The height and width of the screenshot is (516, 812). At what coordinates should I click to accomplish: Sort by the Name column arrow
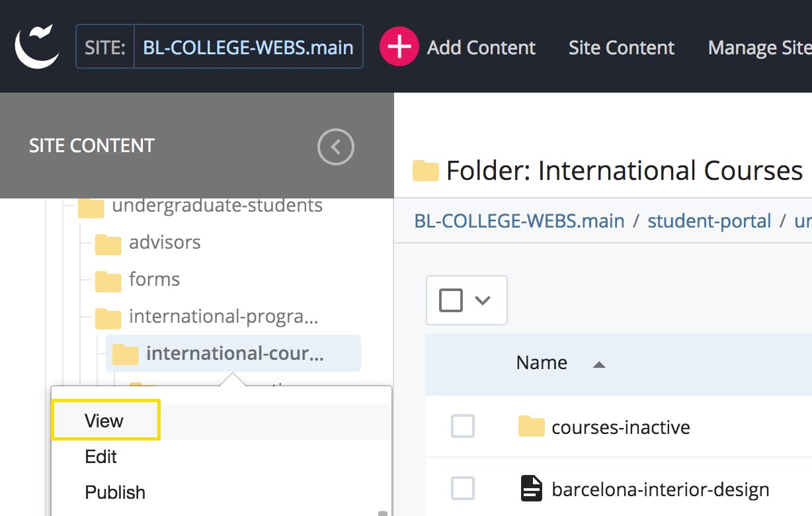pos(599,364)
